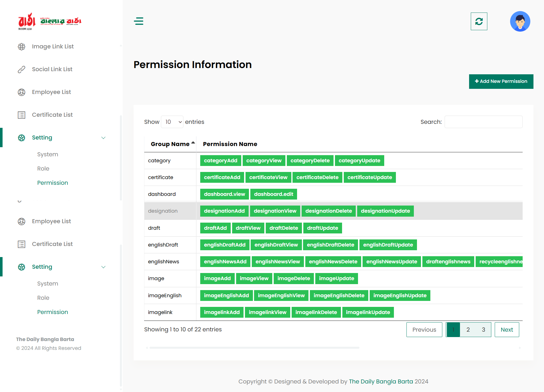The width and height of the screenshot is (544, 392).
Task: Select the Role menu item
Action: 43,169
